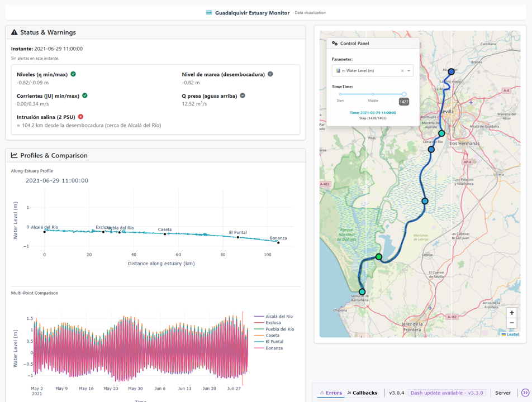Viewport: 532px width, 402px height.
Task: Jump the time slider to the Middle mark
Action: tap(373, 94)
